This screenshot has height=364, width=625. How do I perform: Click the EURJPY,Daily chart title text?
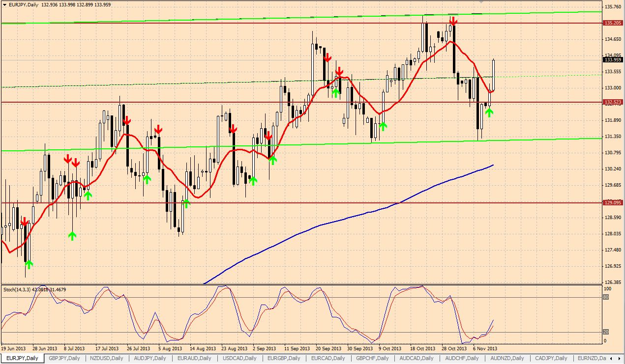click(24, 4)
